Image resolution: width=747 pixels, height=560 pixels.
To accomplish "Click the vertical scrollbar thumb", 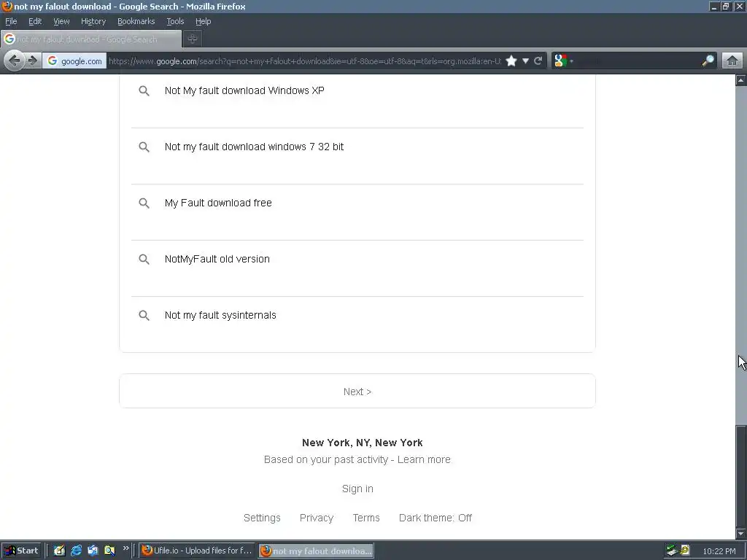I will click(741, 476).
